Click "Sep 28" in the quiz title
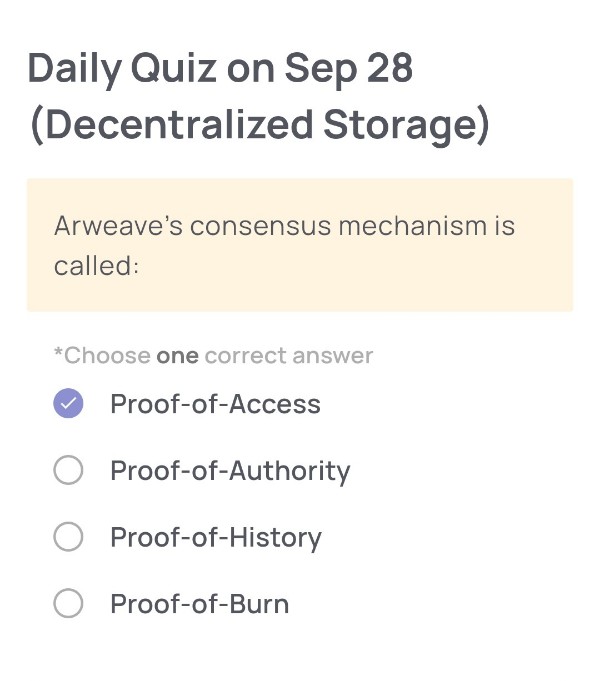Screen dimensions: 600x681 348,68
